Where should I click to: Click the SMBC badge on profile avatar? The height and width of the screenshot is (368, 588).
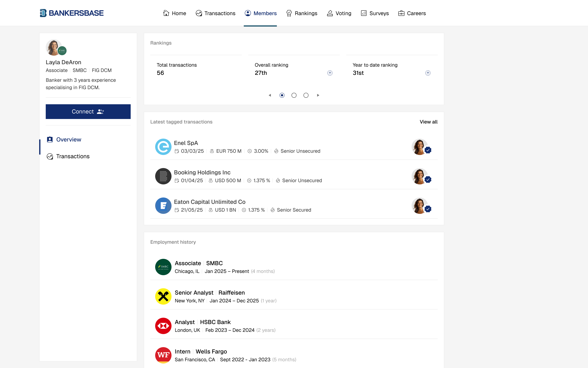pyautogui.click(x=62, y=51)
